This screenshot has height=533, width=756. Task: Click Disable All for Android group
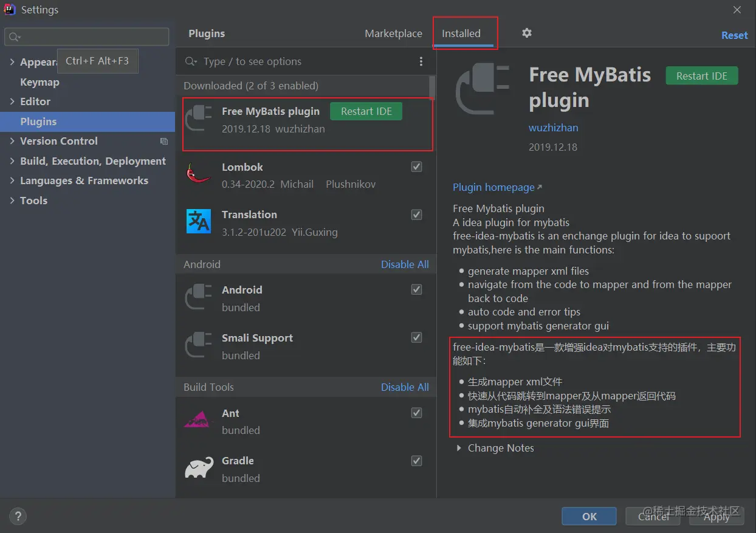(x=405, y=264)
